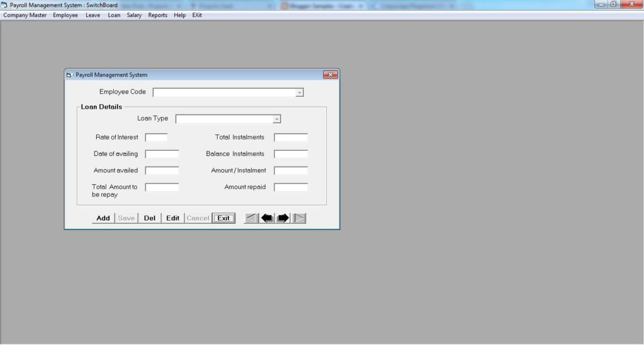The height and width of the screenshot is (345, 644).
Task: Focus the Employee Code combo box field
Action: 228,93
